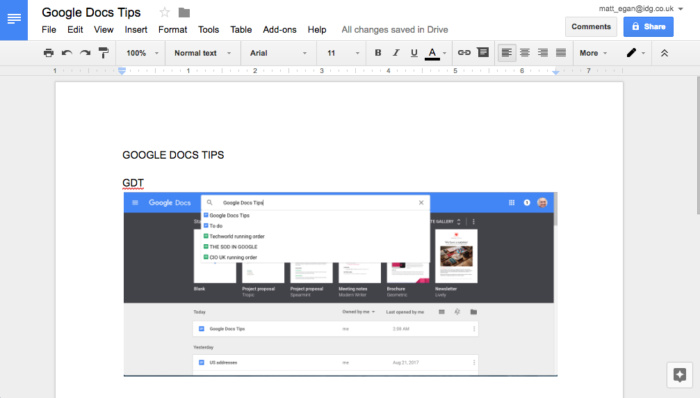This screenshot has height=398, width=700.
Task: Open the Comments button
Action: click(x=591, y=27)
